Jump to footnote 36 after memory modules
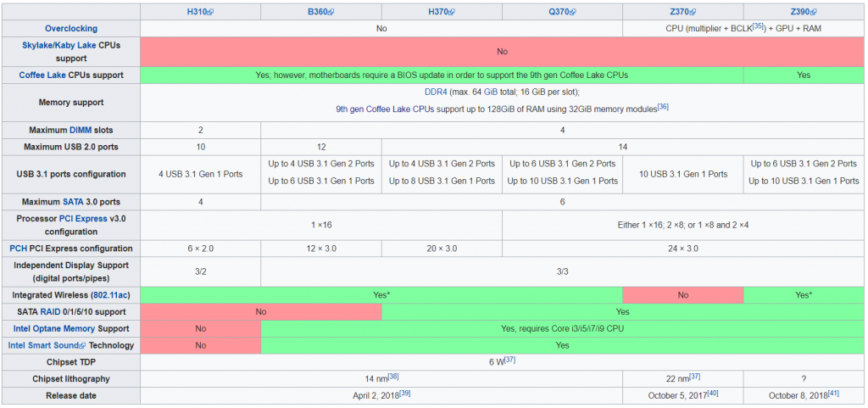This screenshot has width=868, height=408. 663,107
